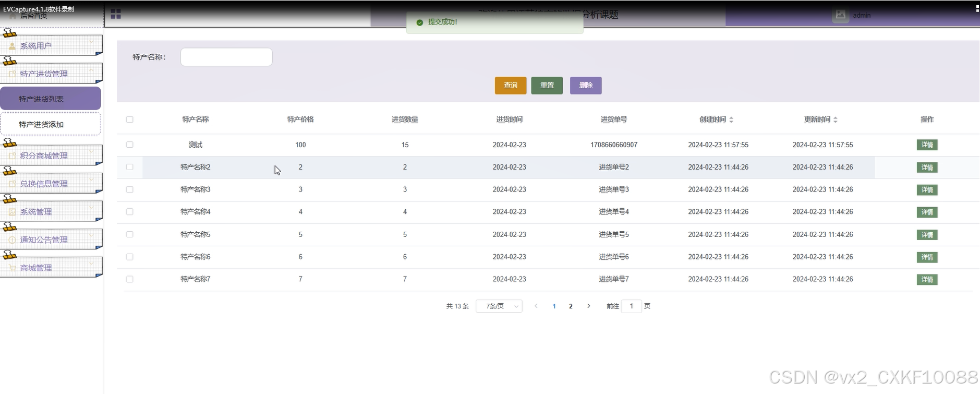Image resolution: width=980 pixels, height=394 pixels.
Task: Check the row for 测试
Action: (x=130, y=145)
